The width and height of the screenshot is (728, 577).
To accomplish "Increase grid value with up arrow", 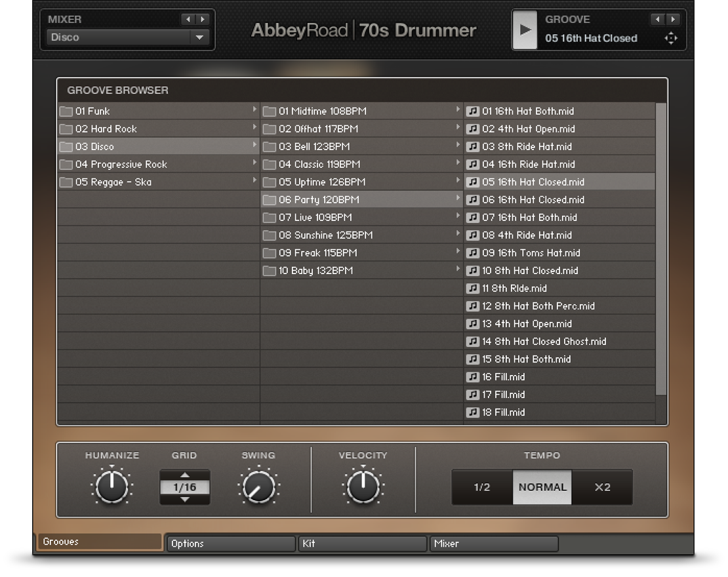I will click(185, 475).
